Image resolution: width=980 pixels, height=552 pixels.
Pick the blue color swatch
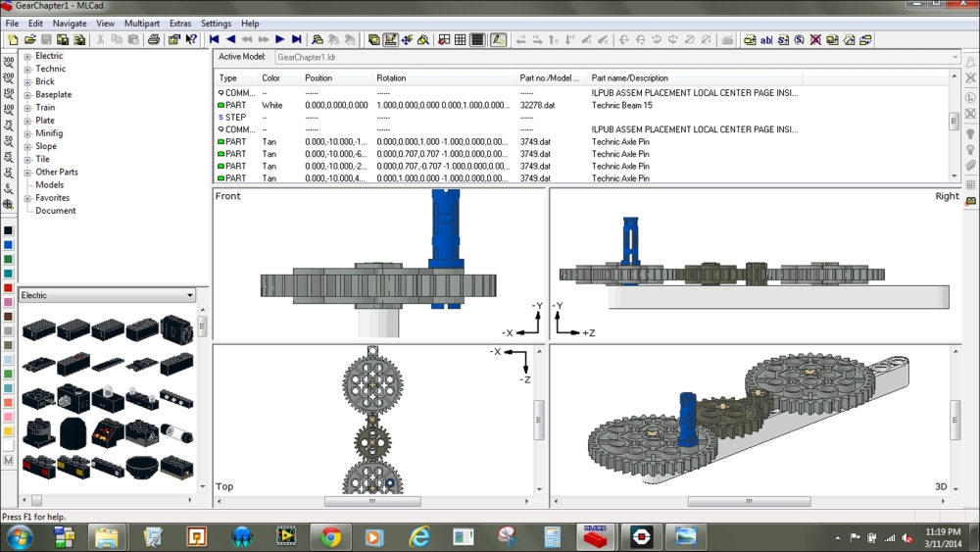pos(8,245)
